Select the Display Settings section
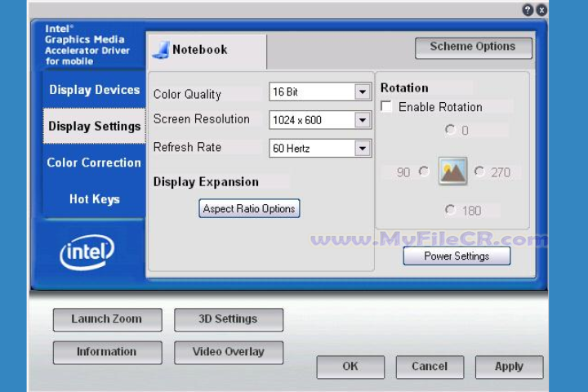The image size is (588, 392). point(95,126)
